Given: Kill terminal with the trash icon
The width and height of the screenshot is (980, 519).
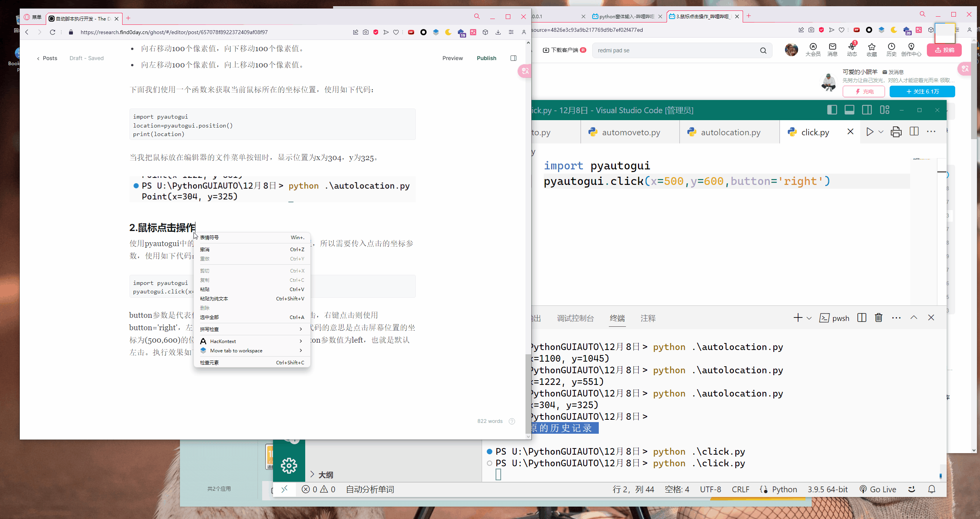Looking at the screenshot, I should (879, 318).
